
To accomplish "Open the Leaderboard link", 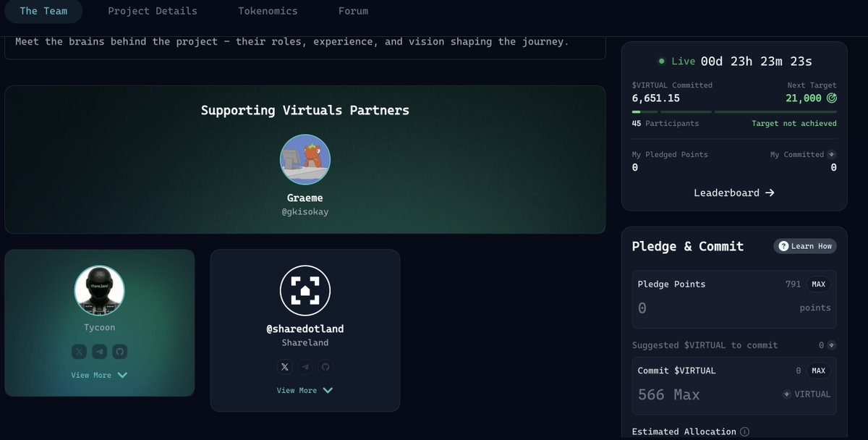I will [734, 192].
